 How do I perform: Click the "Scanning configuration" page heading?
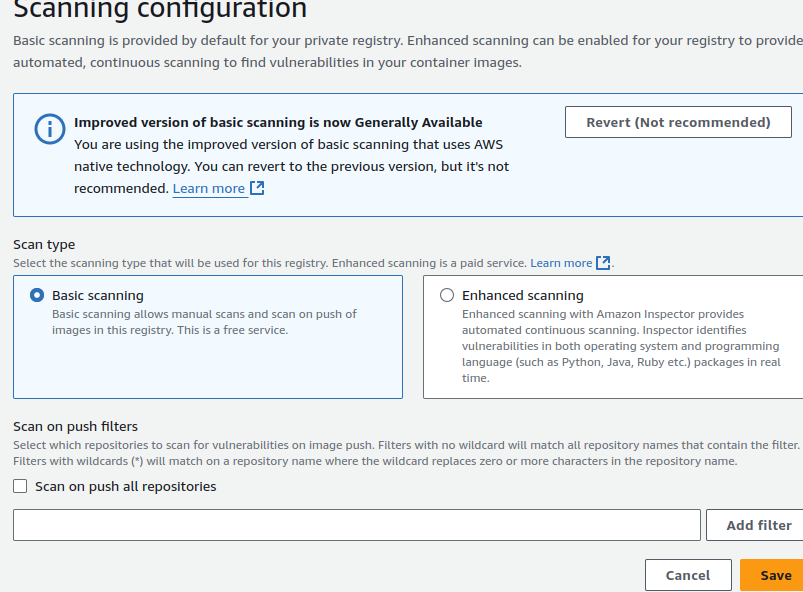(x=160, y=10)
